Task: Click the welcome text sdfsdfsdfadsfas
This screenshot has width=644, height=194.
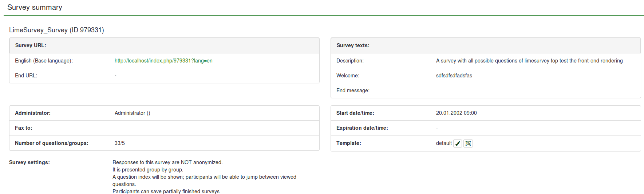Action: [454, 76]
